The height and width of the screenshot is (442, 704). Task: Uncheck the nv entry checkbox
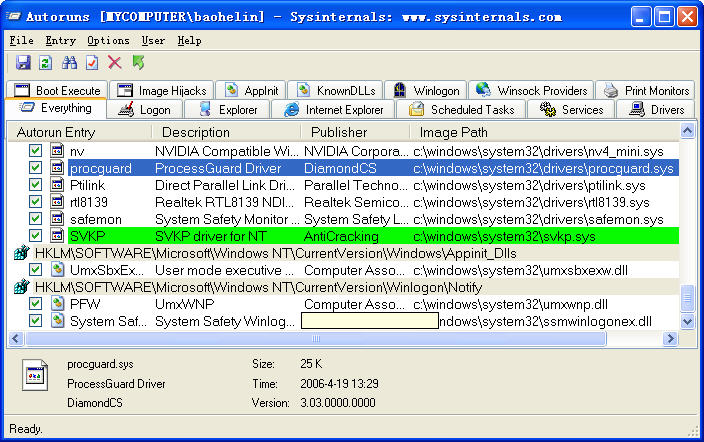35,151
